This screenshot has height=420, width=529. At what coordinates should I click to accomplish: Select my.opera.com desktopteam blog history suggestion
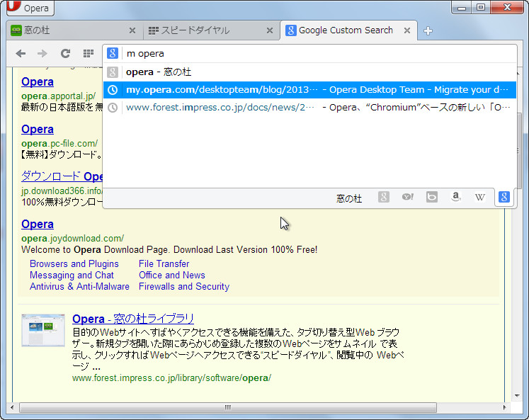click(x=309, y=90)
